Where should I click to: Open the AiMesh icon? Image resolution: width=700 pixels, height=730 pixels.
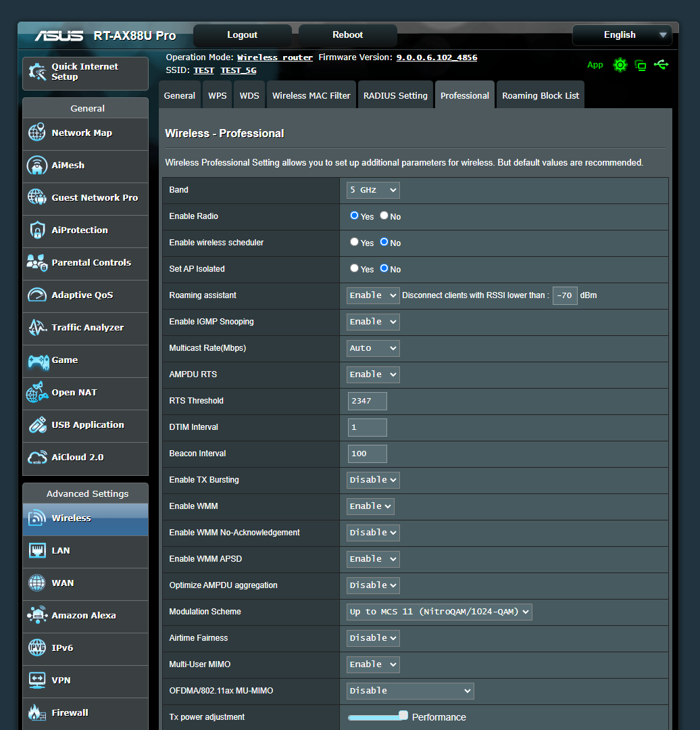click(x=36, y=166)
